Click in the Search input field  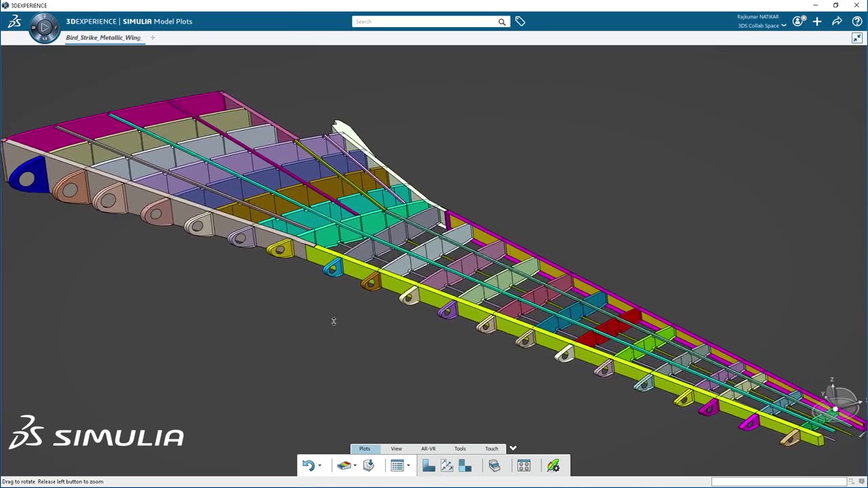[x=425, y=22]
